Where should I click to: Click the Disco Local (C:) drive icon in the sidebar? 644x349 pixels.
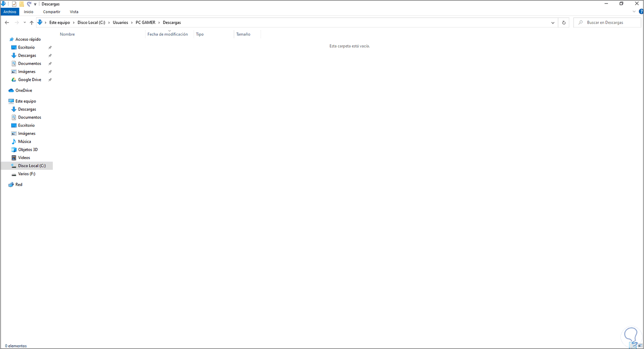coord(14,166)
